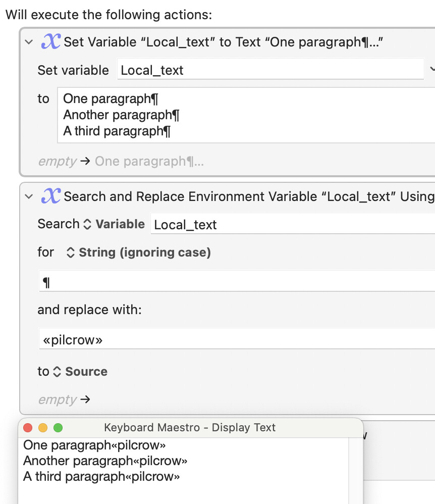The width and height of the screenshot is (435, 504).
Task: Open the 'to Source' destination popup
Action: [x=80, y=372]
